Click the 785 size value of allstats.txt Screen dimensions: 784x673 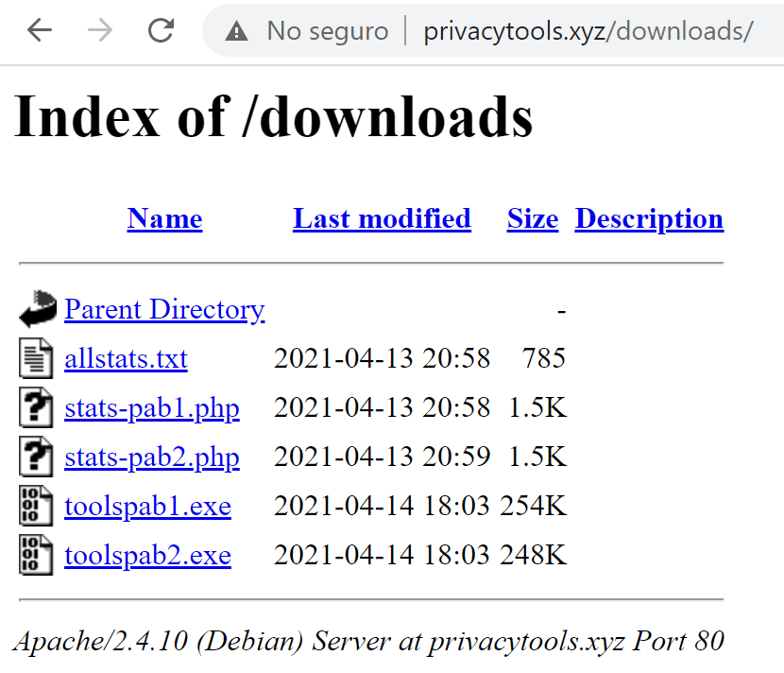click(543, 358)
